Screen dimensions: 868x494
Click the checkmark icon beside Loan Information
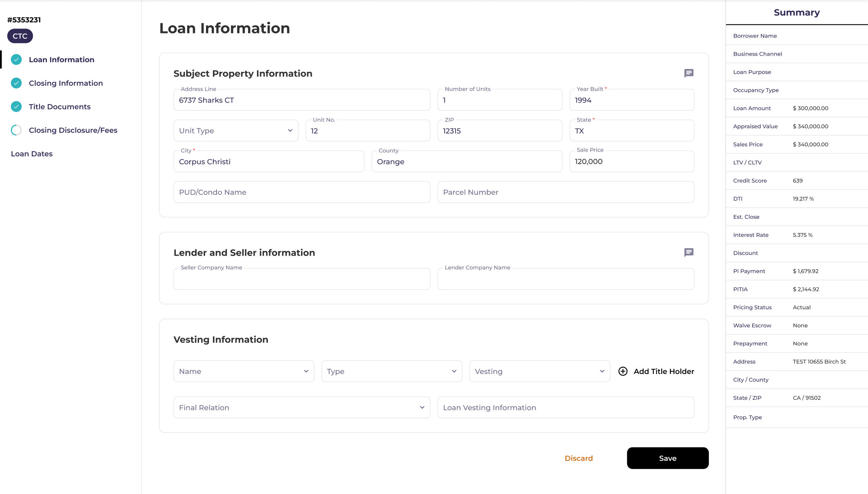point(16,59)
